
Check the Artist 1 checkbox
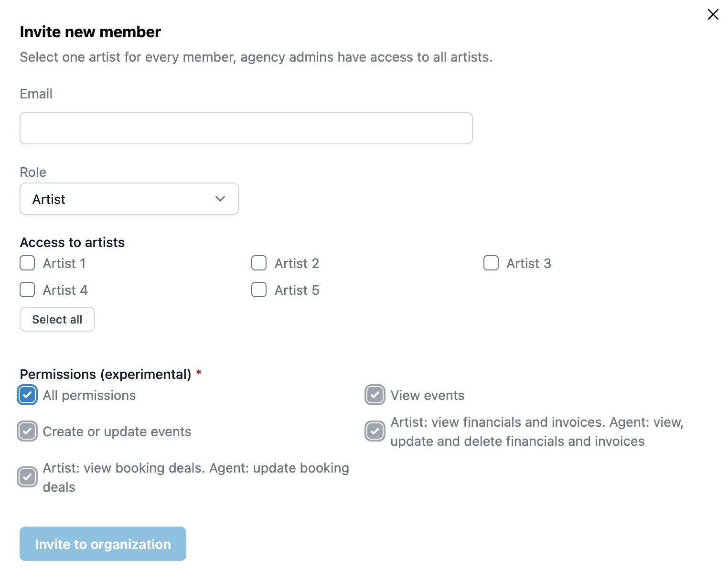pyautogui.click(x=27, y=263)
